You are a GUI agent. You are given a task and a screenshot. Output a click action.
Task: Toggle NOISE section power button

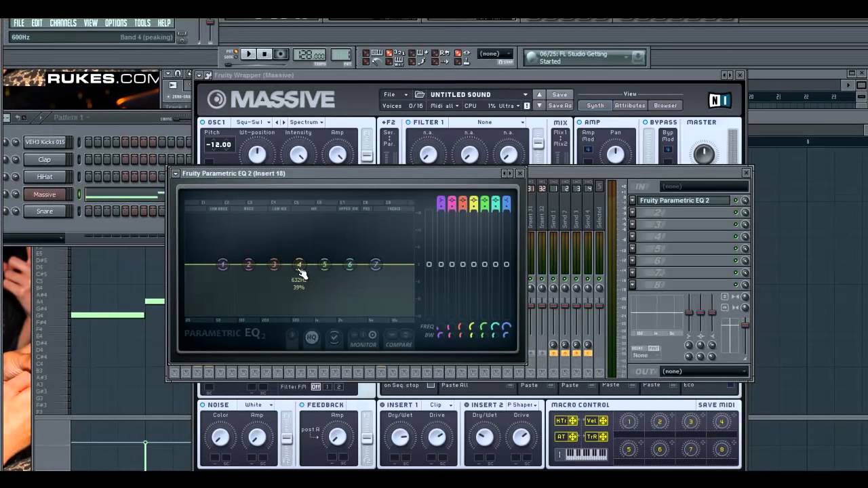click(203, 405)
